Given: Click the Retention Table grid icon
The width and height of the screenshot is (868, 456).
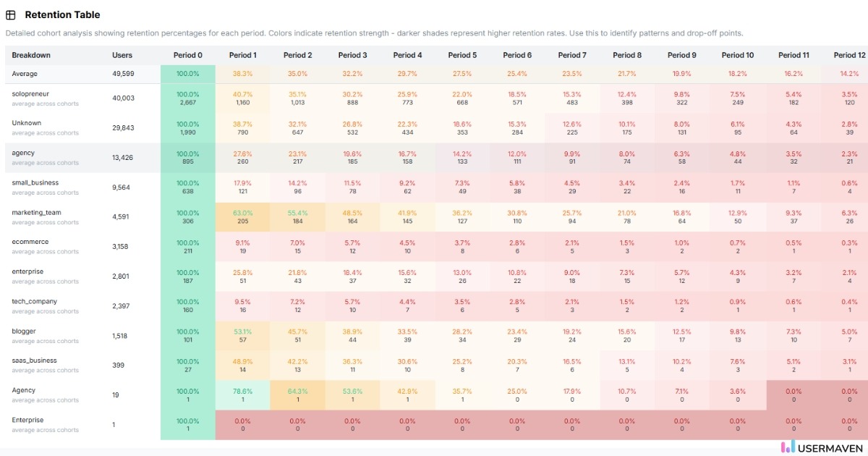Looking at the screenshot, I should [10, 14].
